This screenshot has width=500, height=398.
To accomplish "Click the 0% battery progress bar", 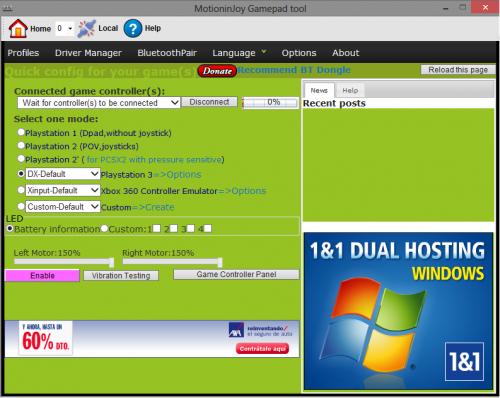I will [x=270, y=102].
